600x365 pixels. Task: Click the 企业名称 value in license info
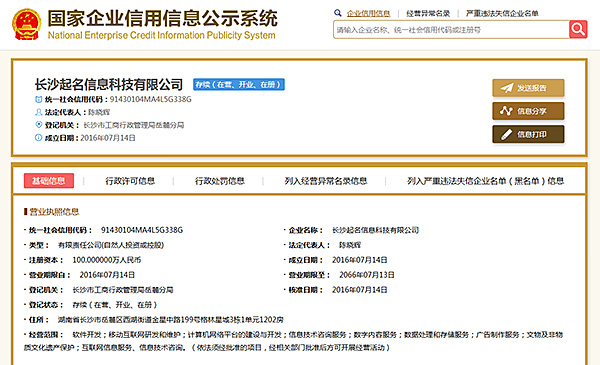click(x=375, y=230)
